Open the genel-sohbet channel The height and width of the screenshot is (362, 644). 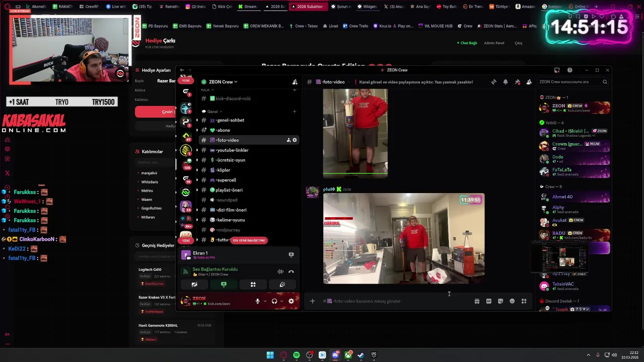[x=249, y=120]
